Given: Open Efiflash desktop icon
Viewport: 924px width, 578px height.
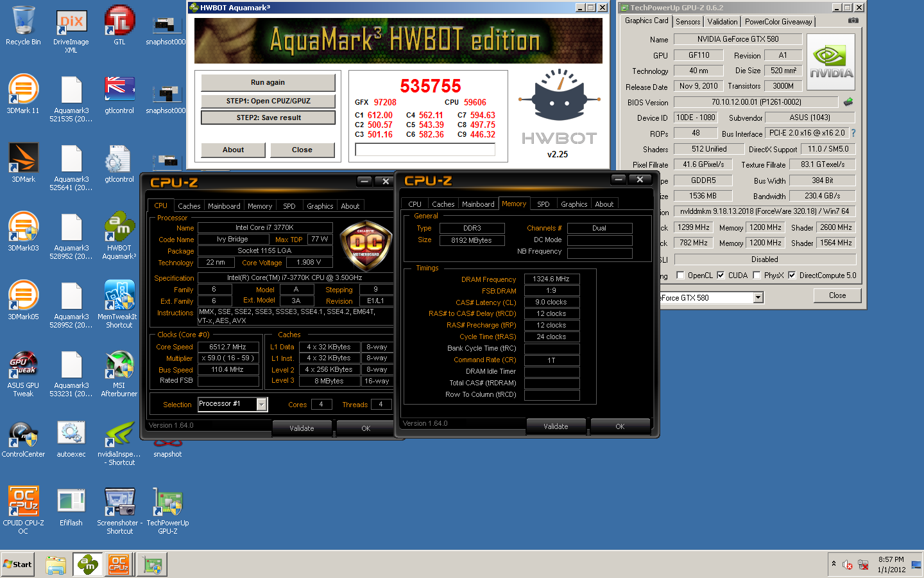Looking at the screenshot, I should click(x=71, y=507).
